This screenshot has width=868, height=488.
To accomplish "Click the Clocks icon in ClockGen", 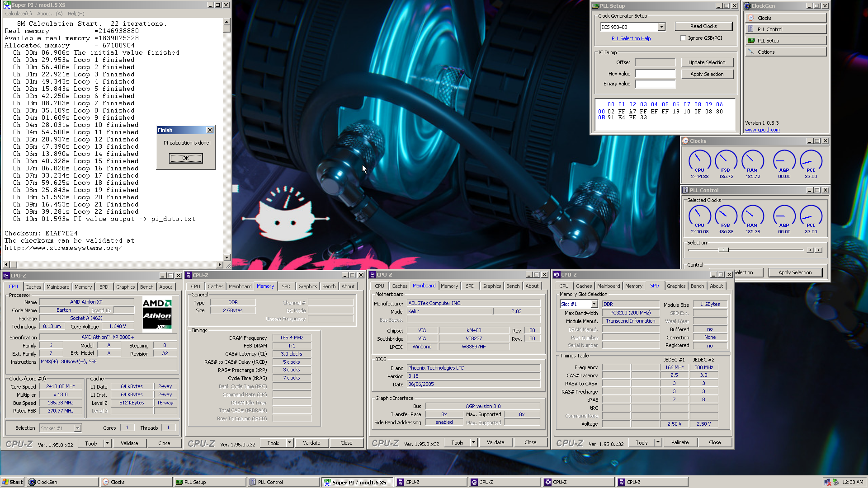I will point(751,18).
